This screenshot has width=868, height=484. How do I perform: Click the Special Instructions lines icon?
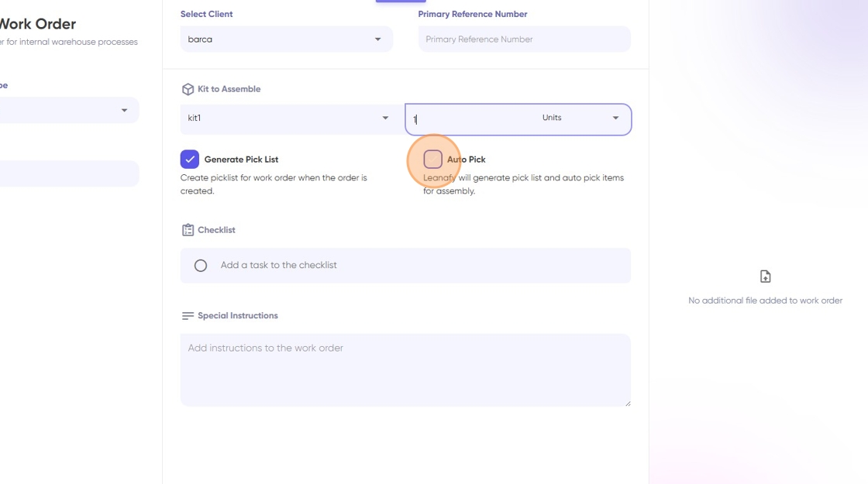tap(188, 316)
